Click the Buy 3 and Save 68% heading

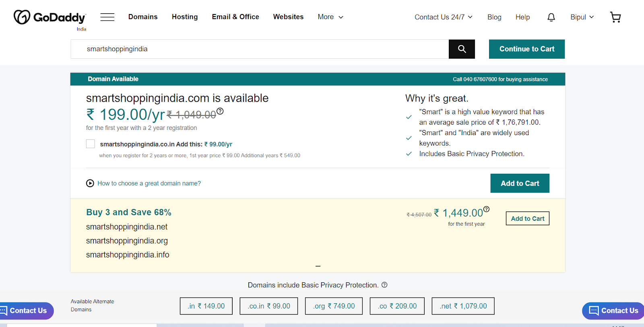coord(129,212)
